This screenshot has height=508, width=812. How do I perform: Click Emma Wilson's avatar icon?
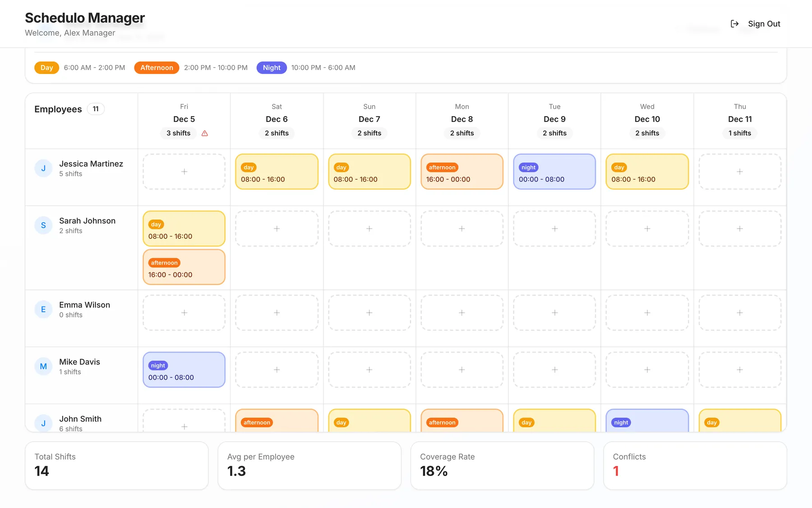click(43, 309)
